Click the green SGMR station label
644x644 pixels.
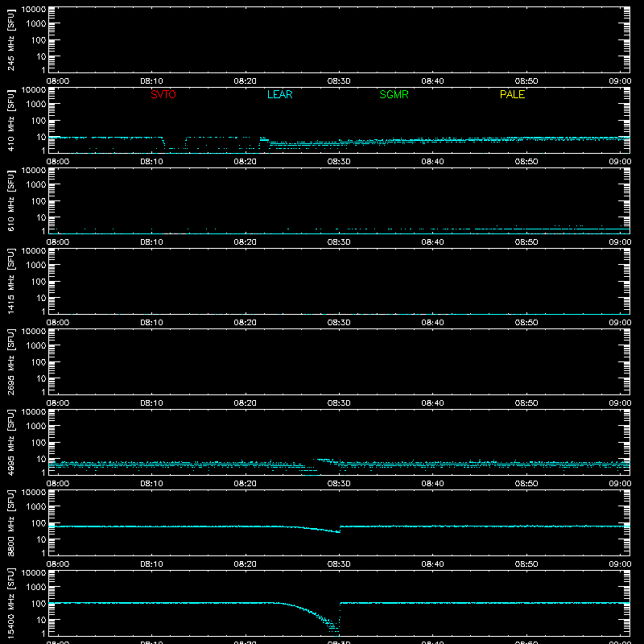394,94
